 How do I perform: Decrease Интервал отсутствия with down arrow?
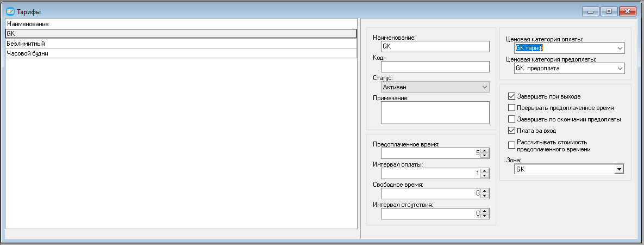point(485,216)
